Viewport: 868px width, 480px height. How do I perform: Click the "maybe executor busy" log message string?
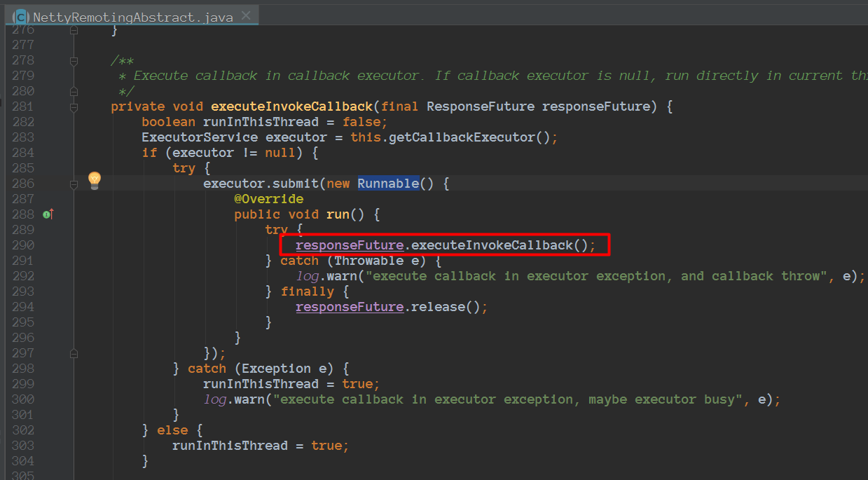point(509,399)
